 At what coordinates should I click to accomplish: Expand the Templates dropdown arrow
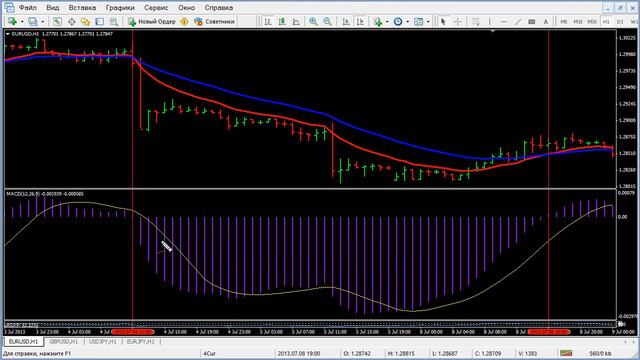point(428,22)
